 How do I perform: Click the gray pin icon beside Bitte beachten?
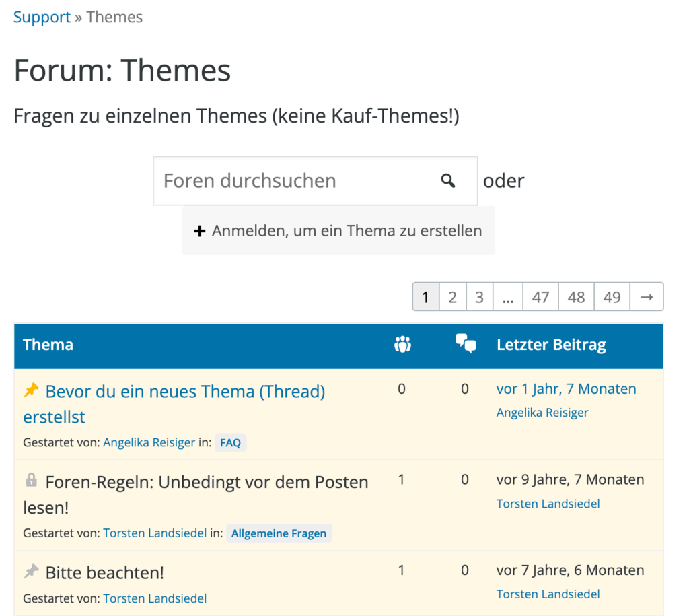pyautogui.click(x=31, y=572)
